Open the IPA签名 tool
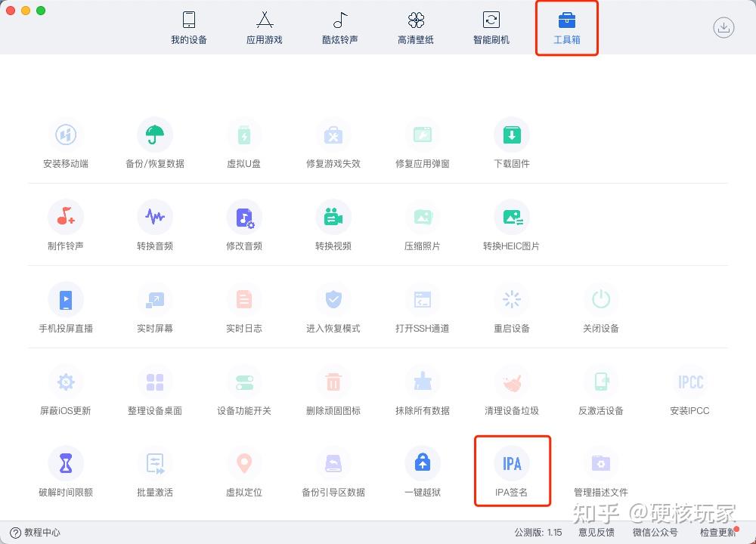The height and width of the screenshot is (544, 756). point(512,463)
